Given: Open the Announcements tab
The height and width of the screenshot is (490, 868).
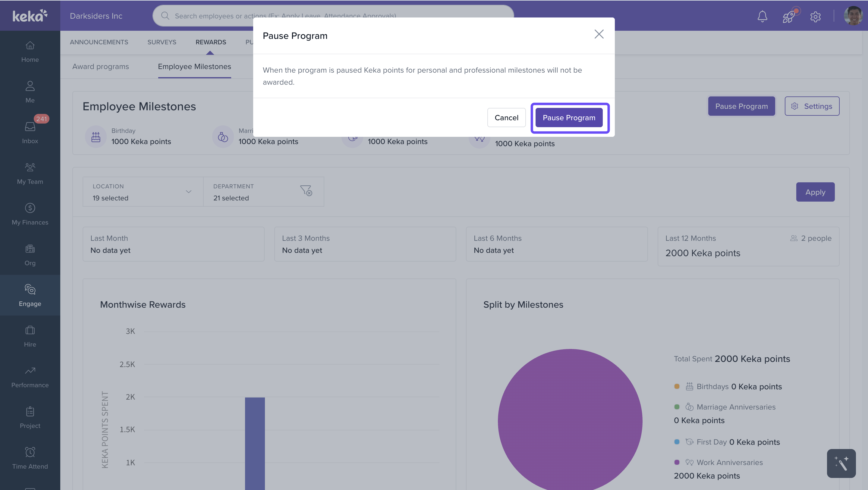Looking at the screenshot, I should click(x=99, y=42).
